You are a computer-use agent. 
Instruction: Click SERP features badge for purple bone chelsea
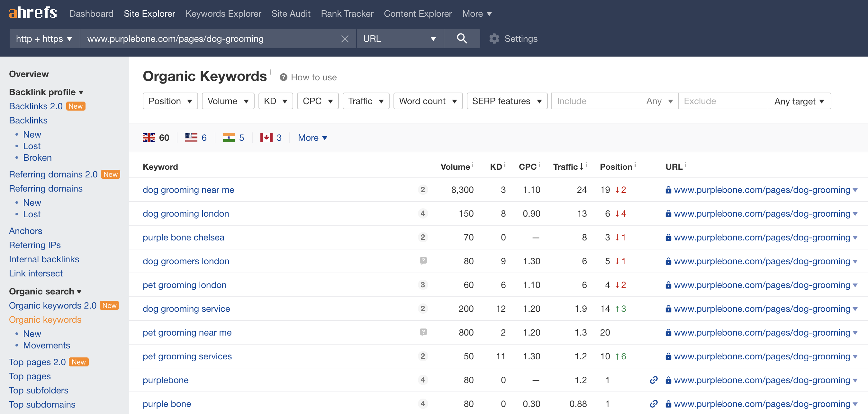(422, 237)
